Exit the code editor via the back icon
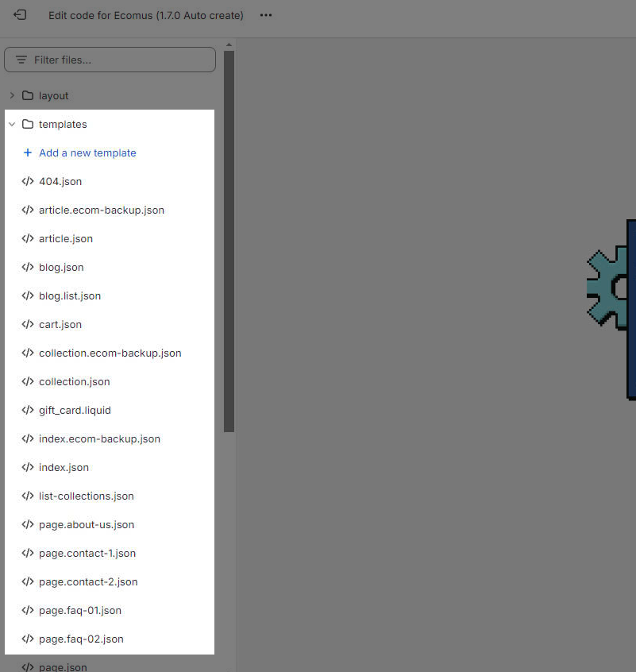Screen dimensions: 636x672 (x=20, y=15)
